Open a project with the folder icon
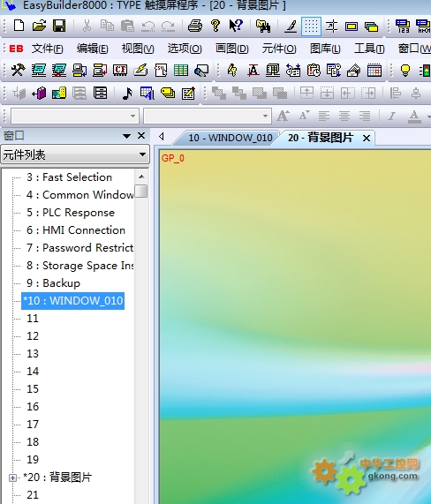Screen dimensions: 431x504 pyautogui.click(x=39, y=26)
